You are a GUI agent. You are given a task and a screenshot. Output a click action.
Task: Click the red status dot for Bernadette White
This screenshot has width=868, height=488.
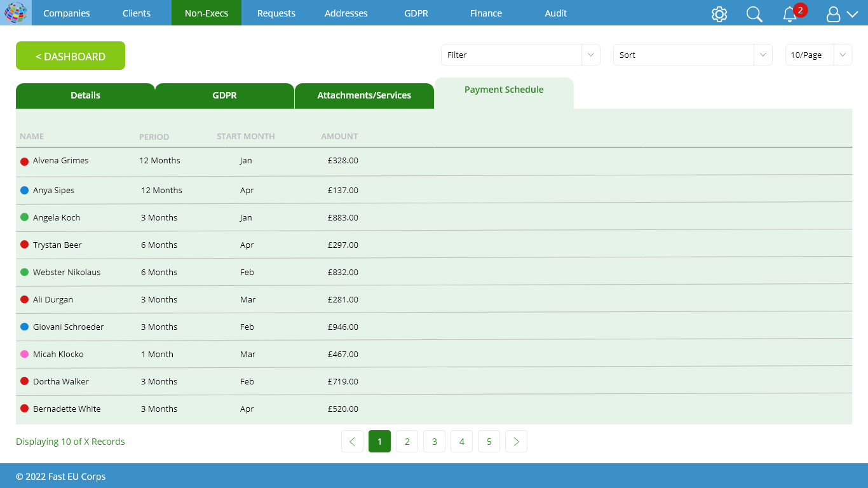[25, 409]
